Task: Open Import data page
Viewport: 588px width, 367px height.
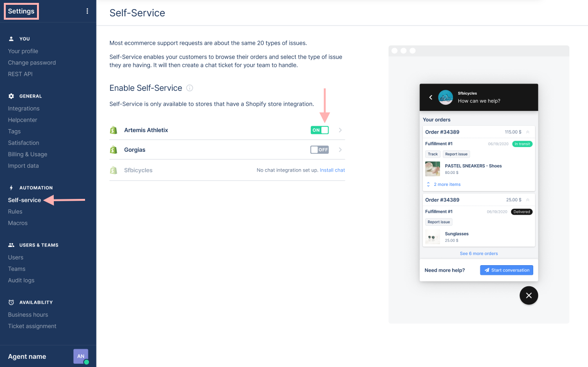Action: point(23,166)
